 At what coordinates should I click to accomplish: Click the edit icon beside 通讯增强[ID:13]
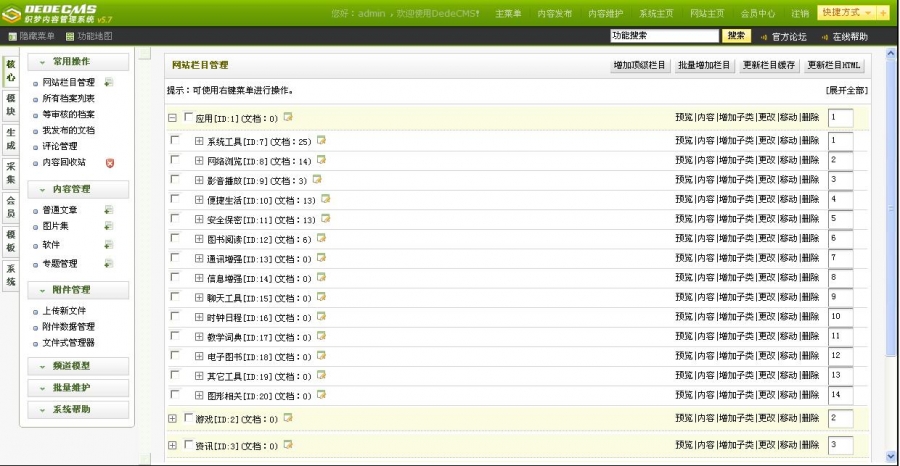(x=321, y=257)
